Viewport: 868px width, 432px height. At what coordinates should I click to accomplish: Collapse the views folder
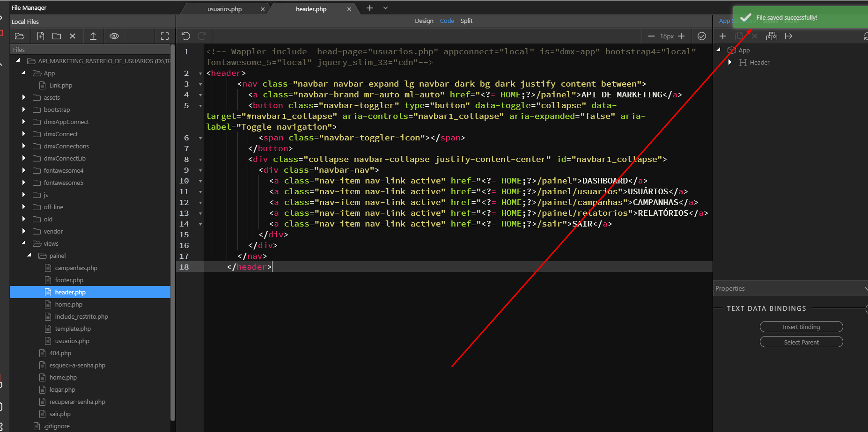click(24, 243)
